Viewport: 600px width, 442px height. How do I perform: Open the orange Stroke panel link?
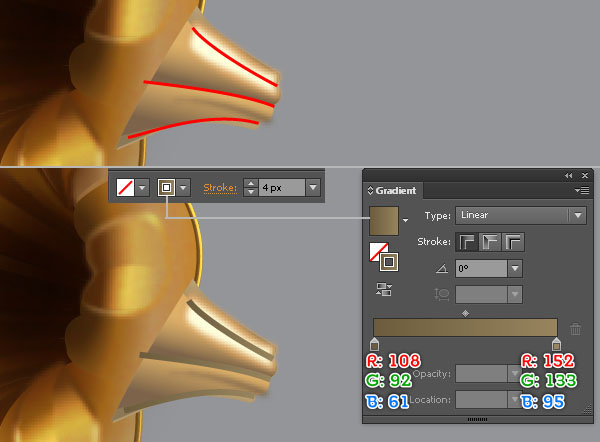coord(220,188)
